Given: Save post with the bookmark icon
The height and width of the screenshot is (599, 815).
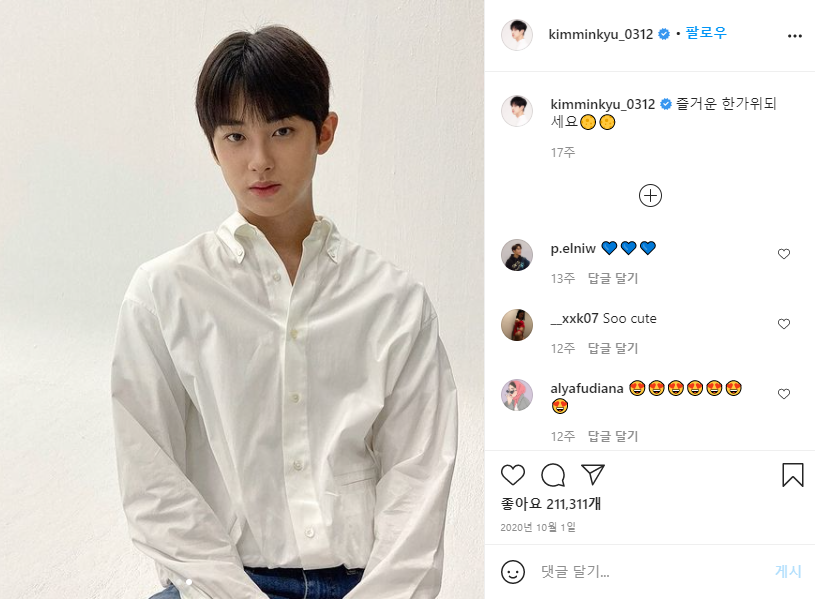Looking at the screenshot, I should pyautogui.click(x=793, y=475).
